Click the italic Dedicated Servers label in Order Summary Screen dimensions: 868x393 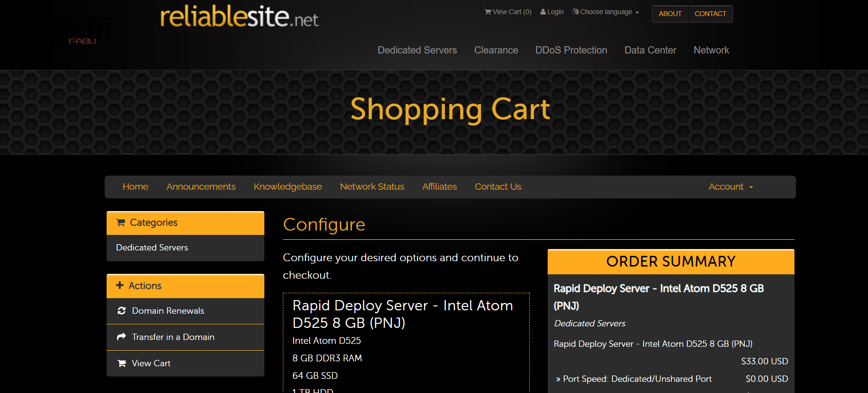tap(590, 323)
